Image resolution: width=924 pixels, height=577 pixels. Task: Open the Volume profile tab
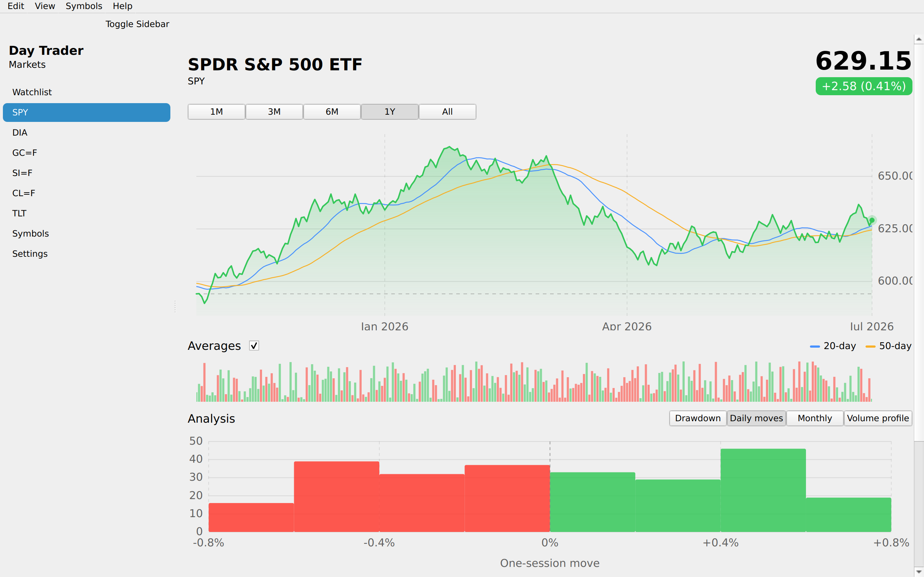click(x=878, y=418)
